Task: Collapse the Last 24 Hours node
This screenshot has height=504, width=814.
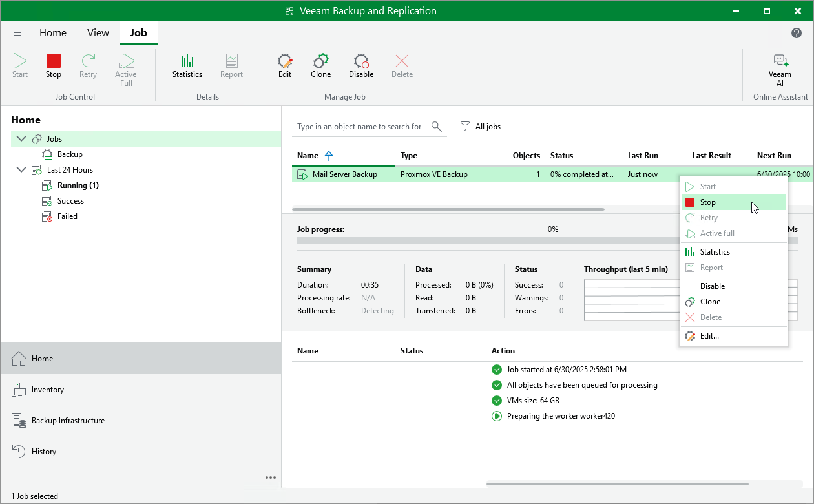Action: pos(21,169)
